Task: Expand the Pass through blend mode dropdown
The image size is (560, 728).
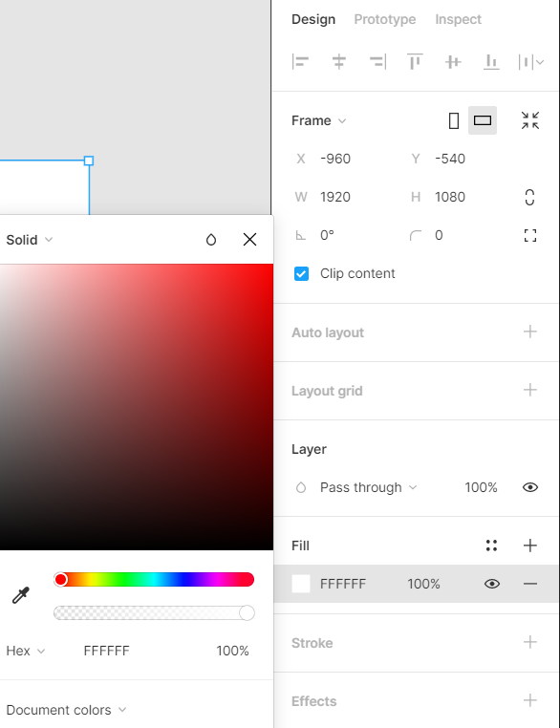Action: [x=368, y=487]
